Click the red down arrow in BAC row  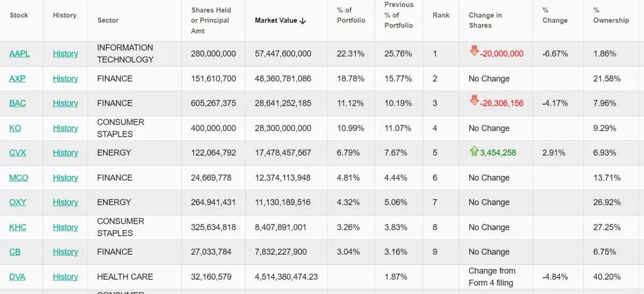coord(475,101)
